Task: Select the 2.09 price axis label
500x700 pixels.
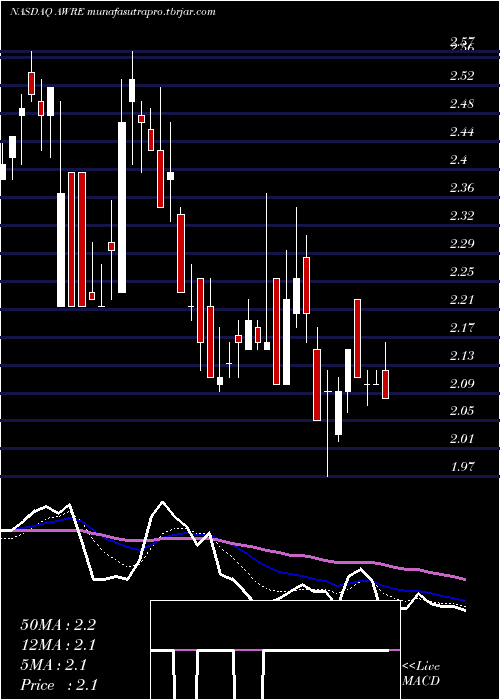Action: tap(462, 383)
